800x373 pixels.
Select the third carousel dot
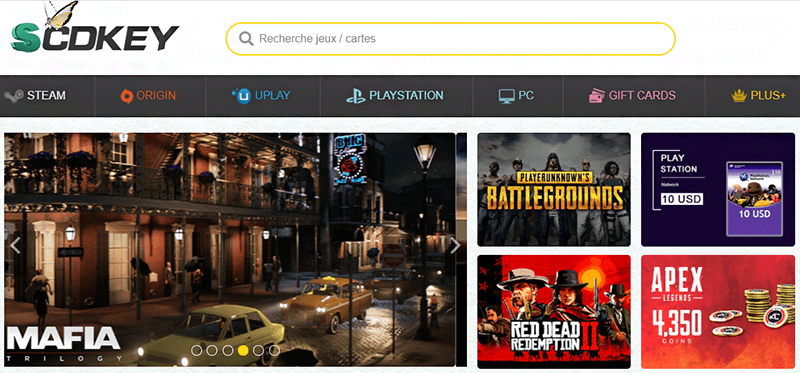[x=228, y=350]
